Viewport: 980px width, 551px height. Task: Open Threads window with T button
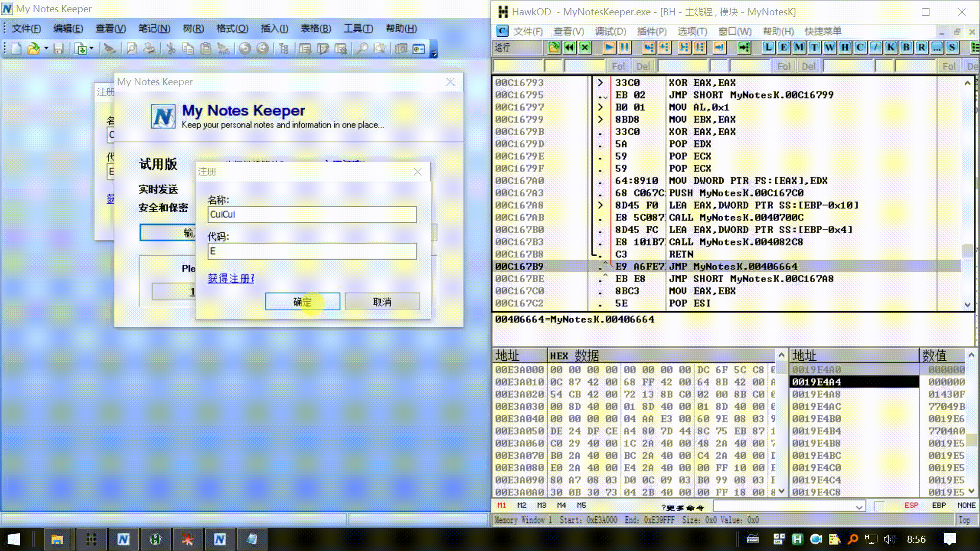pos(814,47)
